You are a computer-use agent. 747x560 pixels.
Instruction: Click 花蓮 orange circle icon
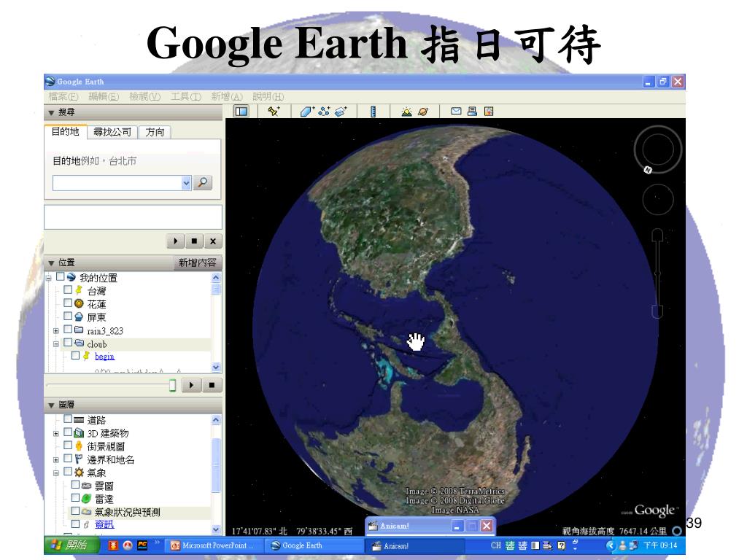pos(79,303)
